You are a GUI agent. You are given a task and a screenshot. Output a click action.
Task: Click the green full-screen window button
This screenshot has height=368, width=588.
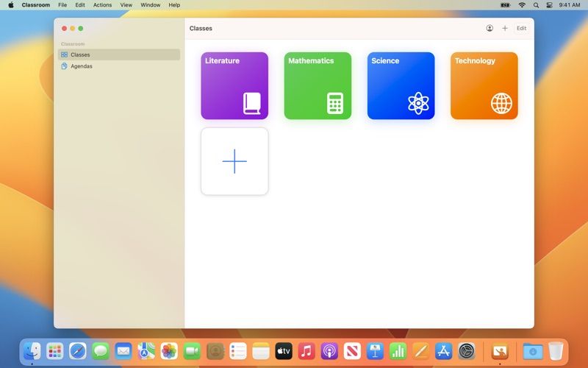click(x=81, y=29)
